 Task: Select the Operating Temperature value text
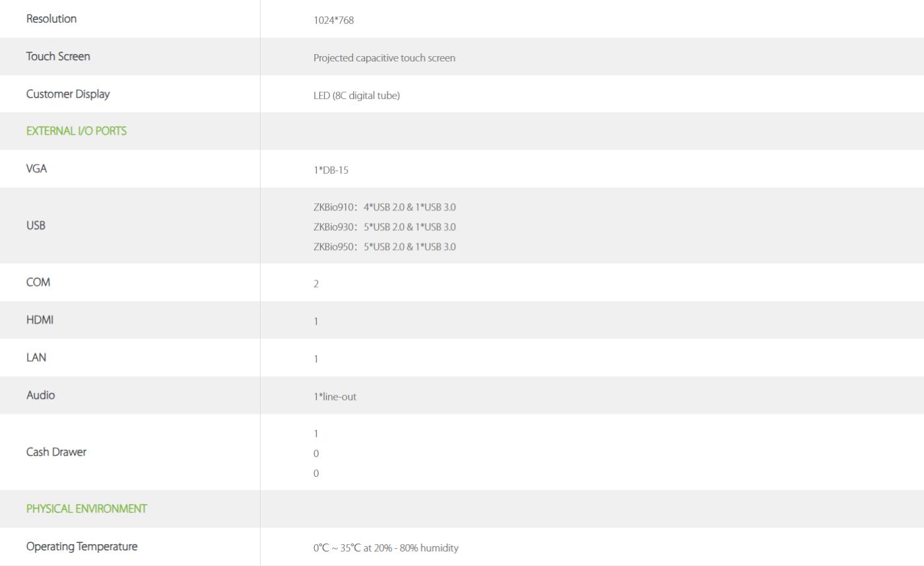coord(385,548)
